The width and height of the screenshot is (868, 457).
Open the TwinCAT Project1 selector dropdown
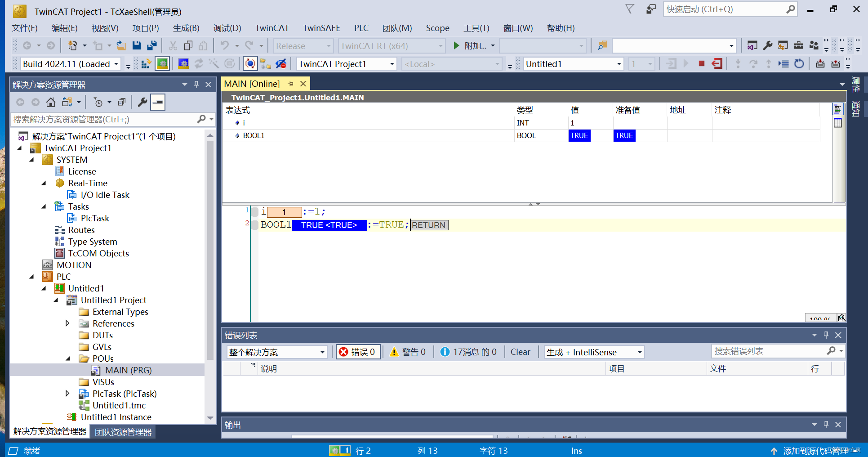[392, 64]
